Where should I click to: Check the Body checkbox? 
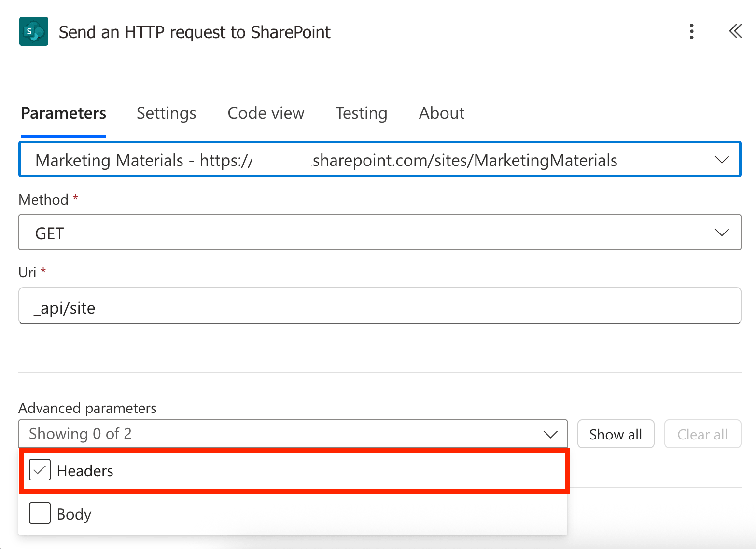pos(40,513)
